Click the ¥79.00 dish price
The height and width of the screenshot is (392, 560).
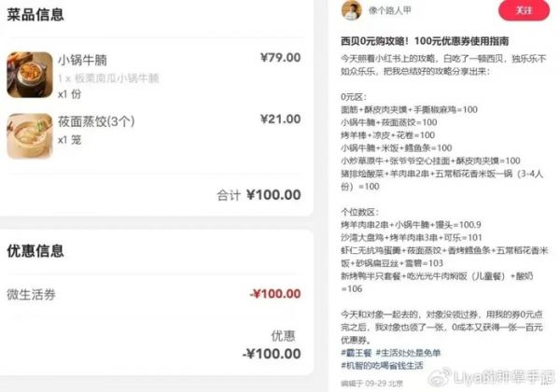[x=280, y=58]
